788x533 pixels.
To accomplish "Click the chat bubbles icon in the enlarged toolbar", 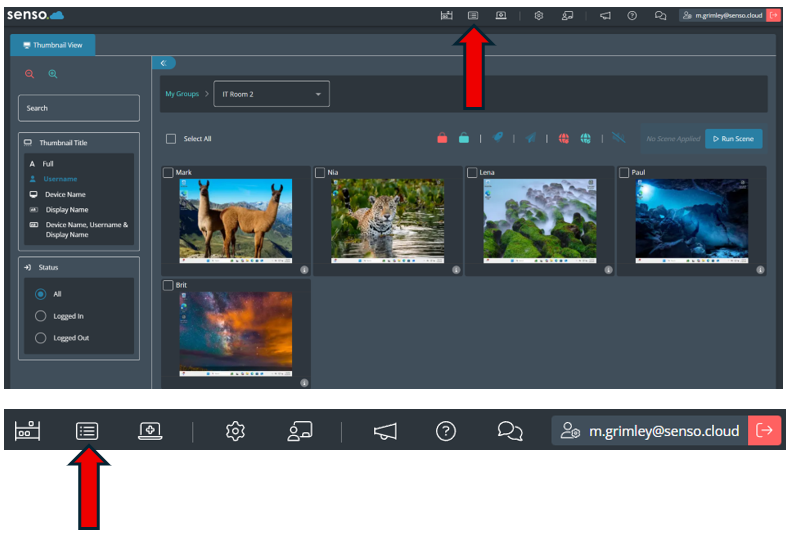I will click(x=510, y=431).
